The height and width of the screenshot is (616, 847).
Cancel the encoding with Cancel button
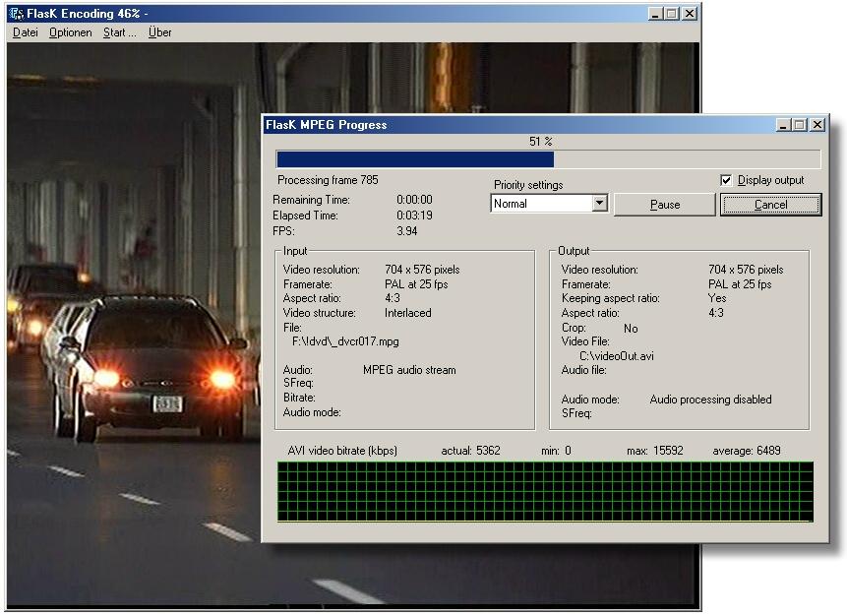(x=770, y=205)
